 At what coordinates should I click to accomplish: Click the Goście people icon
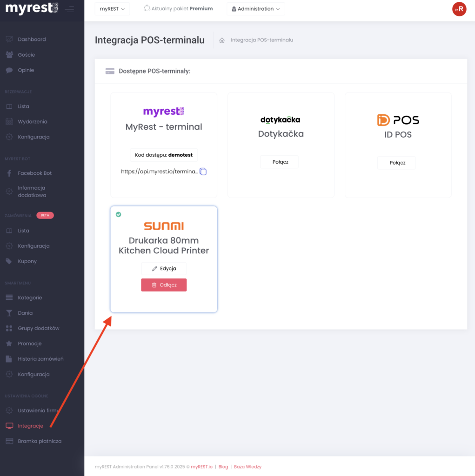tap(9, 55)
